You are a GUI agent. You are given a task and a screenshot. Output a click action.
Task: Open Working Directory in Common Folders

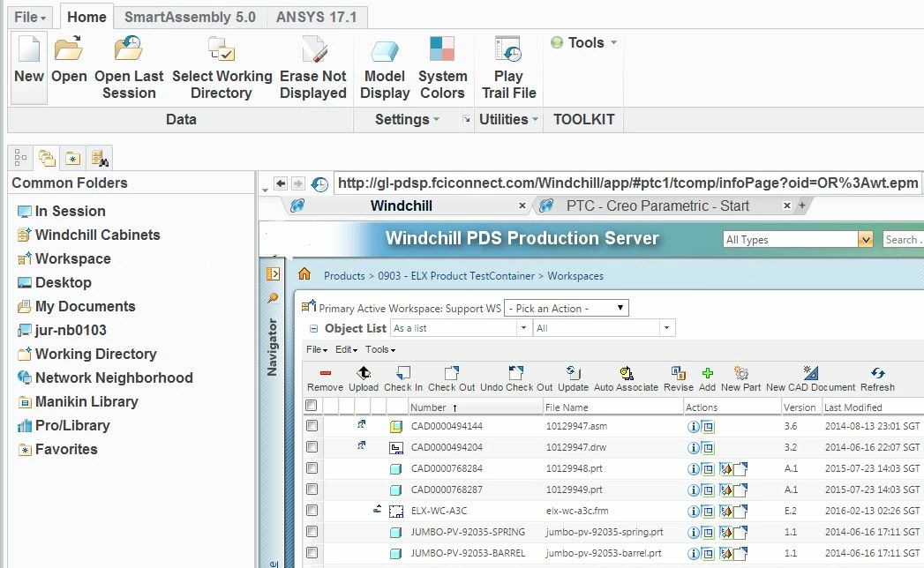tap(95, 354)
